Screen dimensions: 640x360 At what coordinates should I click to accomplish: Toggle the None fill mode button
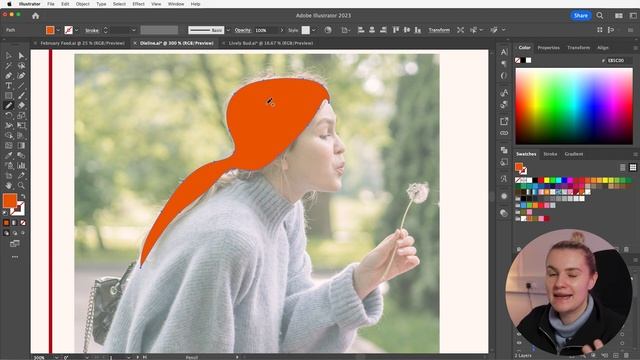pyautogui.click(x=23, y=223)
